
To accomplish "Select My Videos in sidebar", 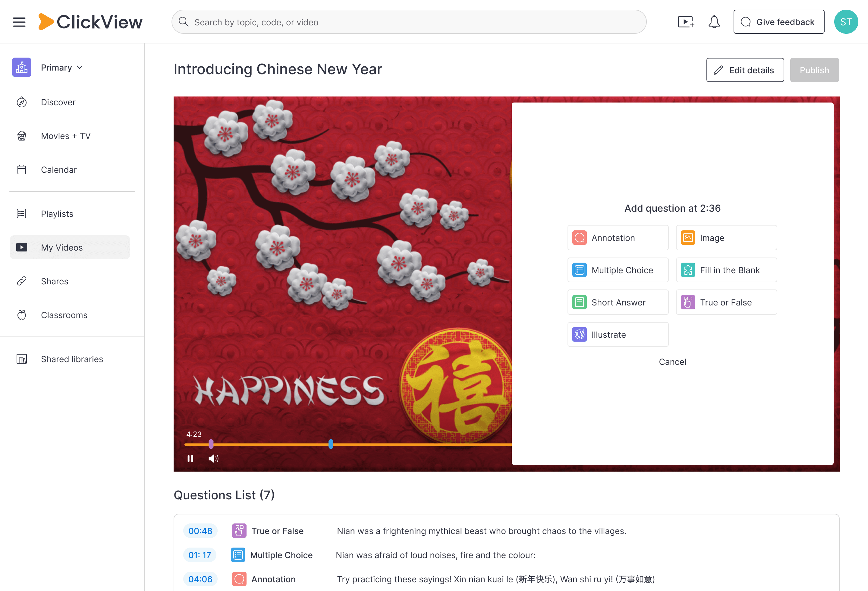I will click(x=70, y=247).
